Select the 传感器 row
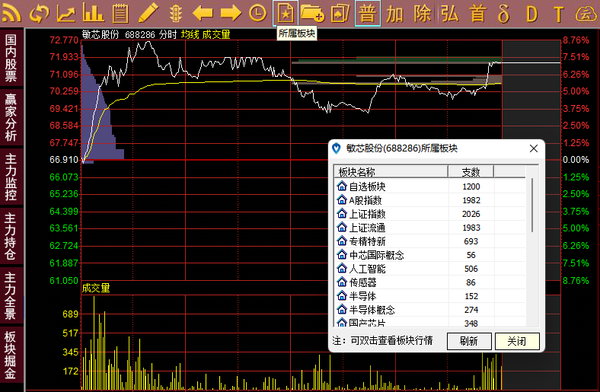The image size is (600, 392). click(x=430, y=283)
